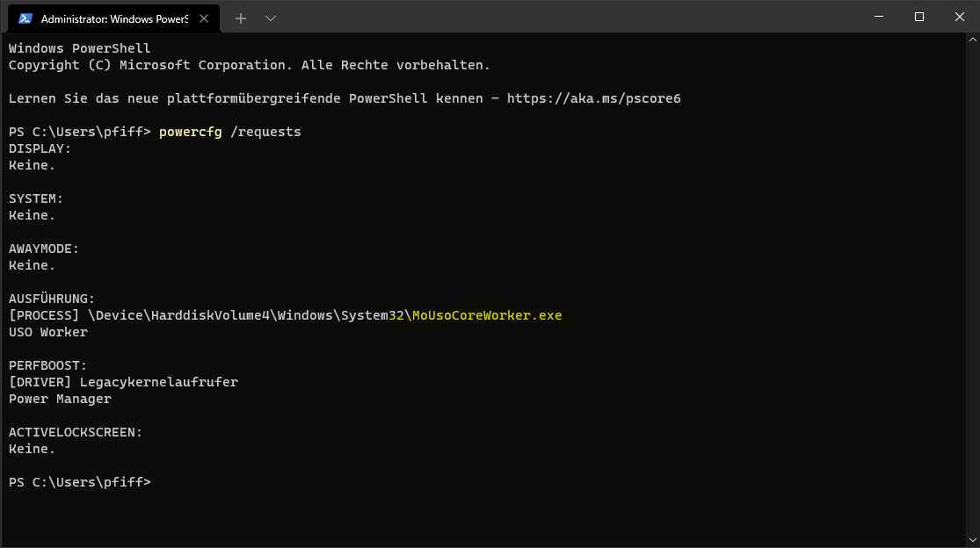Click 'Keine.' under ACTIVELOCKSCREEN
This screenshot has height=548, width=980.
point(32,449)
